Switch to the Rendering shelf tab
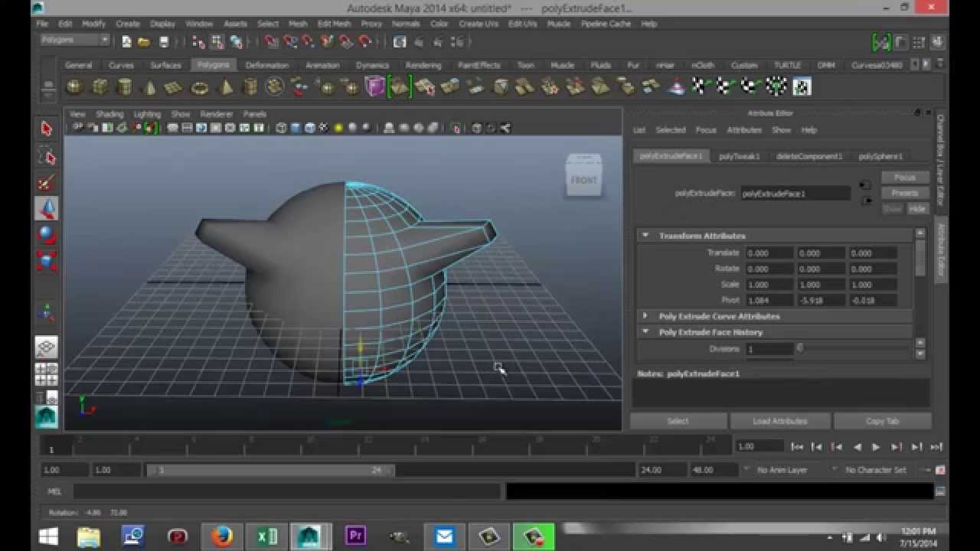The height and width of the screenshot is (551, 980). pos(423,65)
